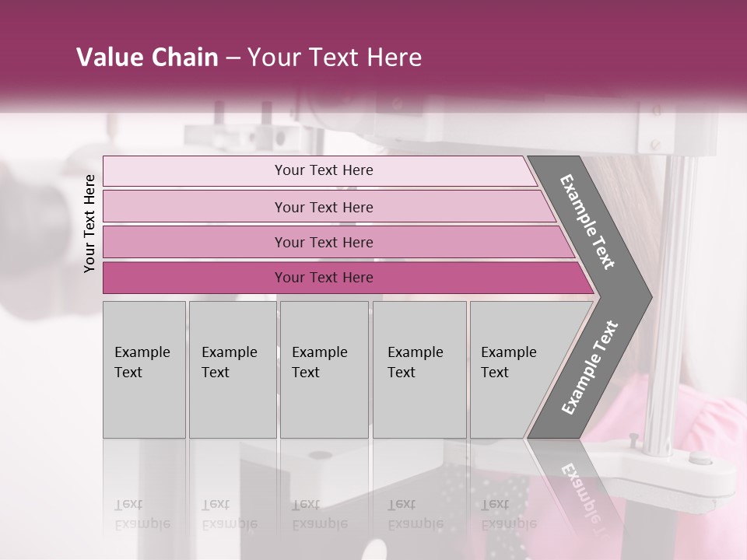Select the second gray "Example Text" box

(x=232, y=369)
